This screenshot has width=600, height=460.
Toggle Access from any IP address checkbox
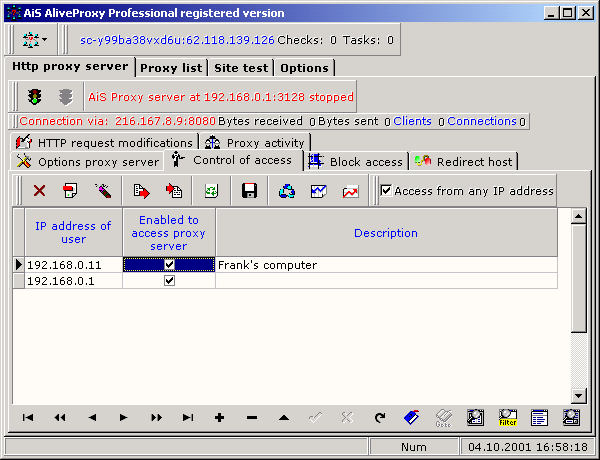pos(386,190)
